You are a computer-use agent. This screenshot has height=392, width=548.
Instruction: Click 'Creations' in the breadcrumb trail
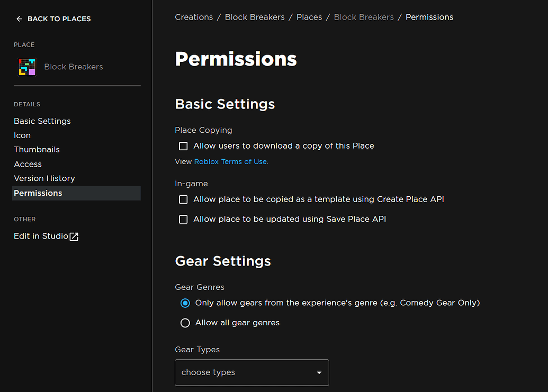(194, 16)
